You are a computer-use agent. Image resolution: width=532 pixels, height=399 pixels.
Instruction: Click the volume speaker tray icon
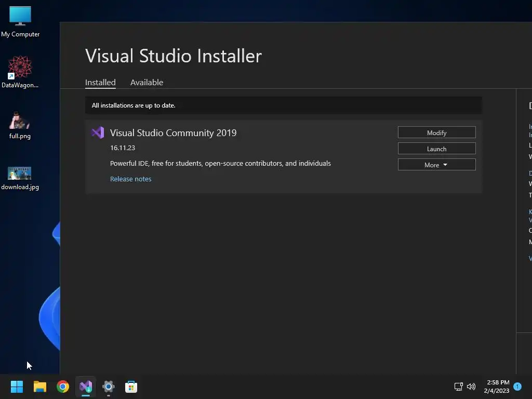pos(471,387)
